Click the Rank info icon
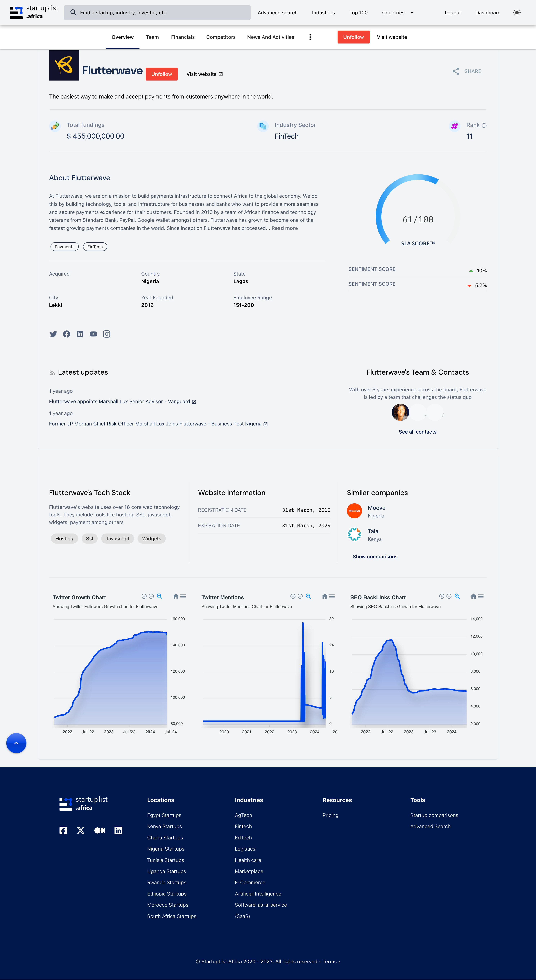 click(484, 125)
